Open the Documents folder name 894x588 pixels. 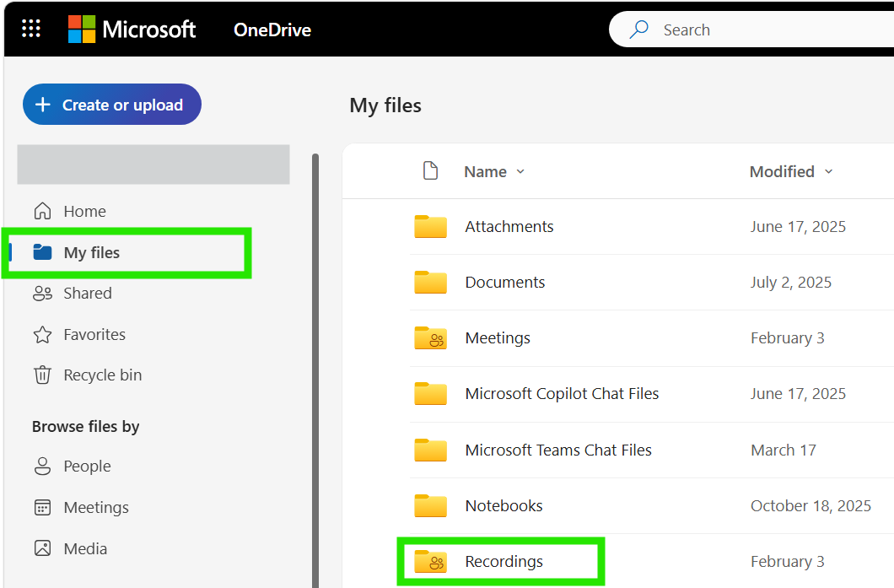[504, 283]
